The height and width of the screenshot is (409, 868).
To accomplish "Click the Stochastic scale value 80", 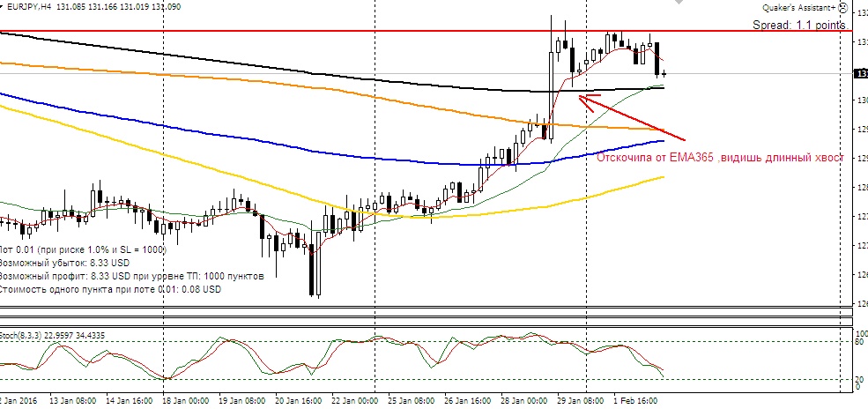I will (861, 342).
